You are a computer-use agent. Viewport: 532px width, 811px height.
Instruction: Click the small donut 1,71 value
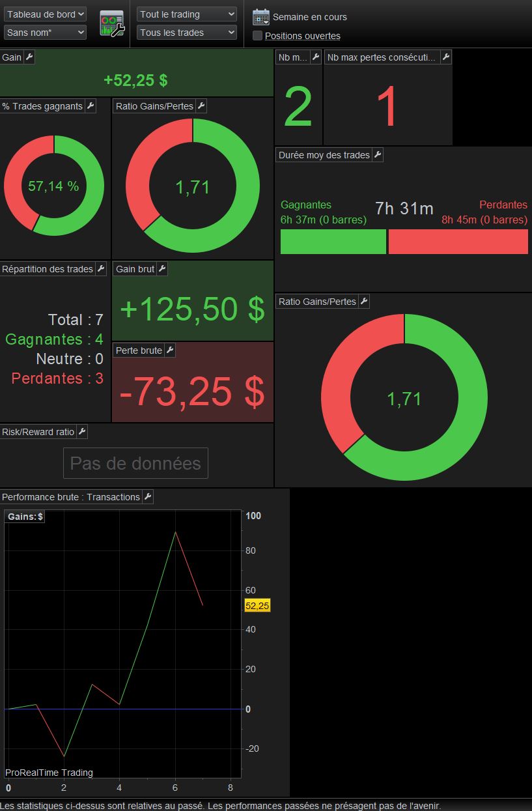(x=193, y=188)
